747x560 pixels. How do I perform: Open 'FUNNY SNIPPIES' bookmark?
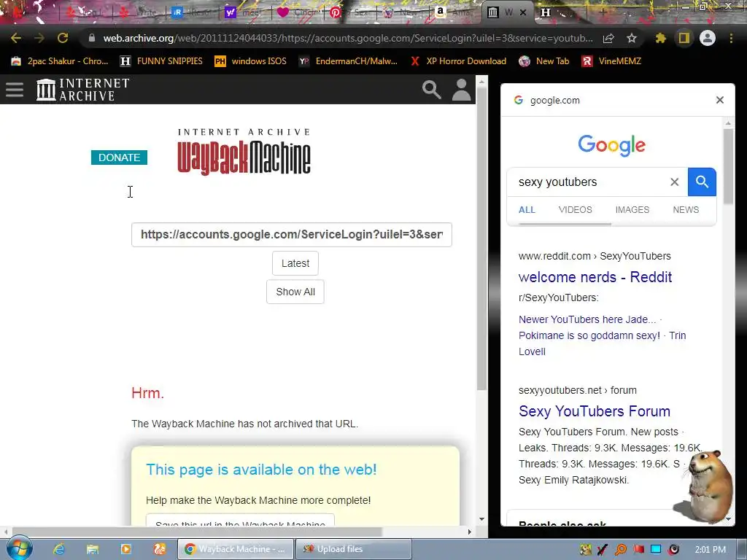pos(161,61)
